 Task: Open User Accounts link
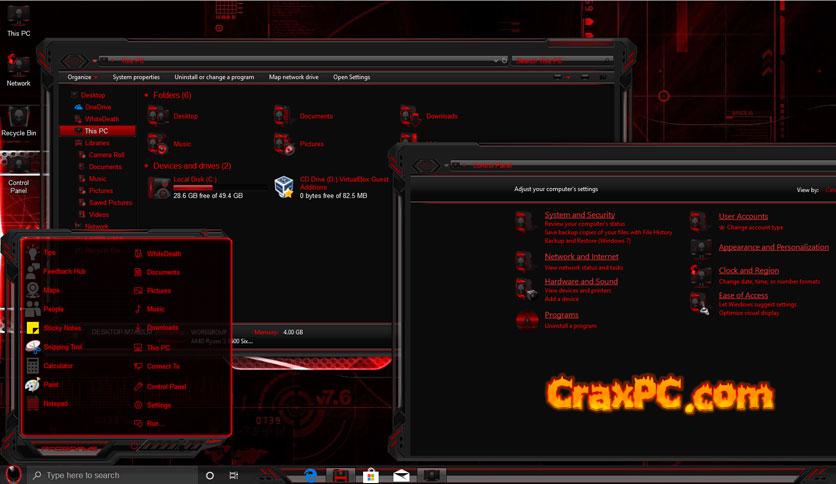coord(743,216)
